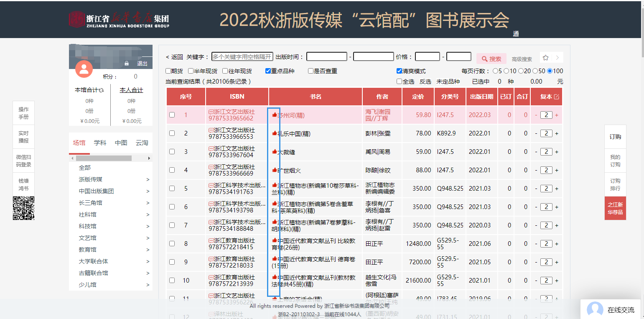Focus the 关键字 keyword input field
Viewport: 644px width, 319px height.
[242, 56]
